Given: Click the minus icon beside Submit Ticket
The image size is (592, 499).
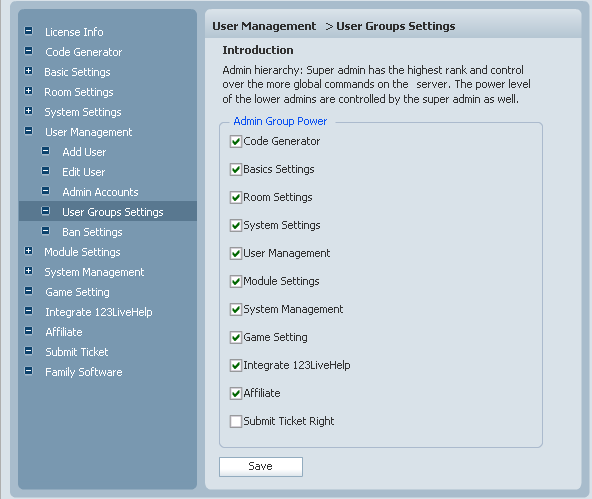Looking at the screenshot, I should [x=28, y=351].
